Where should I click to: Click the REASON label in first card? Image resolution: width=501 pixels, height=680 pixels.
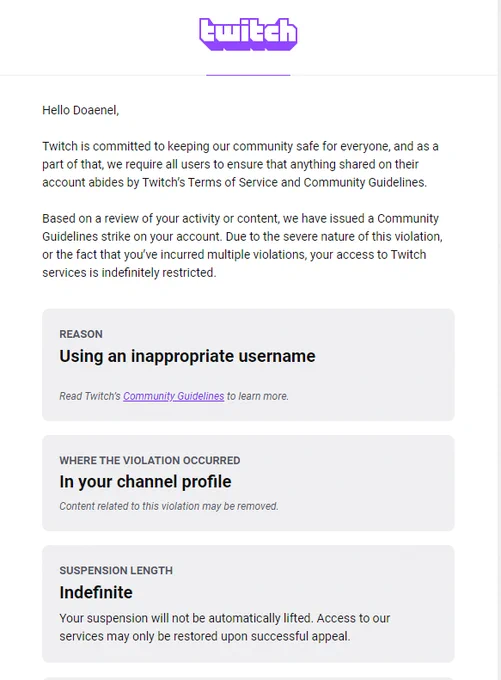click(x=81, y=334)
